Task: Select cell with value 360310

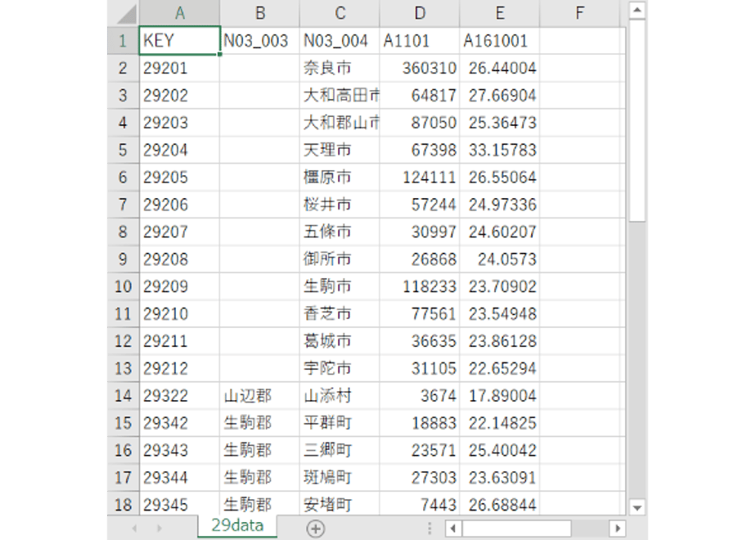Action: (x=420, y=68)
